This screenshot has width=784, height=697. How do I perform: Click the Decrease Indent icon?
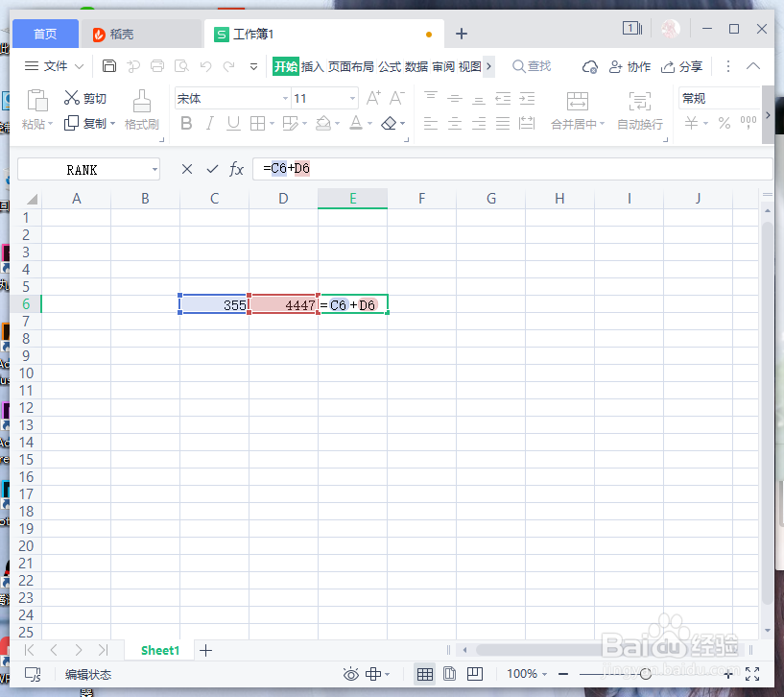(503, 98)
